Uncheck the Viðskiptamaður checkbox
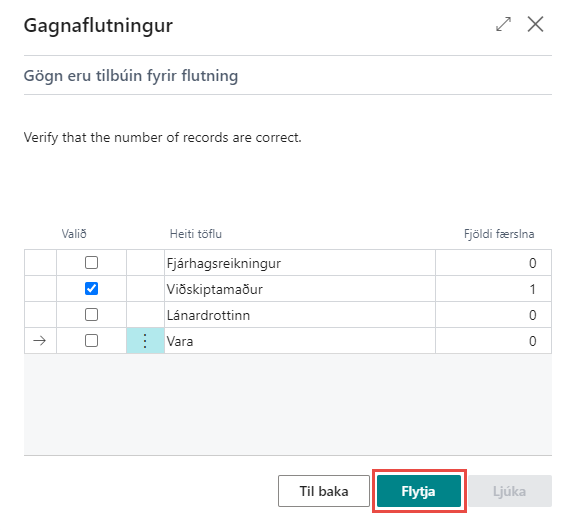 coord(91,289)
